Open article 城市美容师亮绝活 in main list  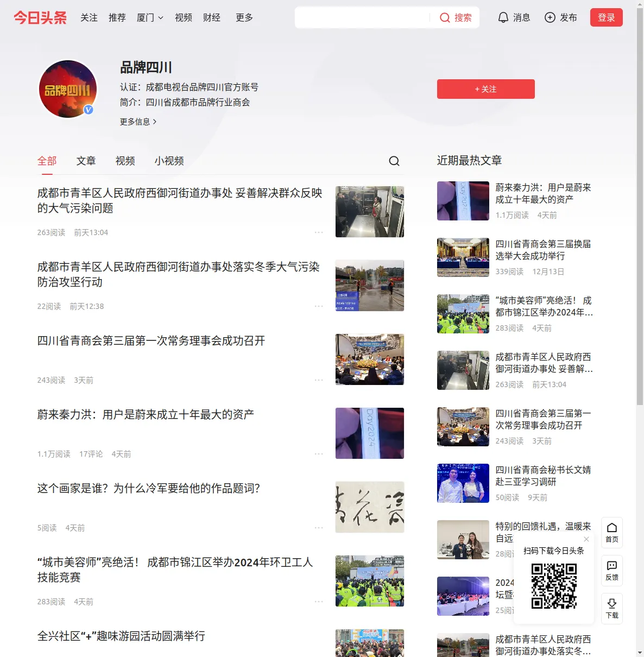pos(175,570)
